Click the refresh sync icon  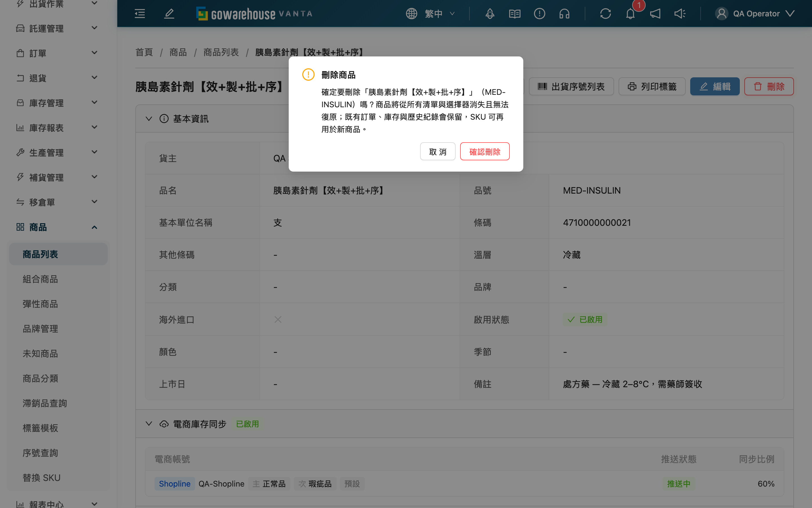coord(605,14)
